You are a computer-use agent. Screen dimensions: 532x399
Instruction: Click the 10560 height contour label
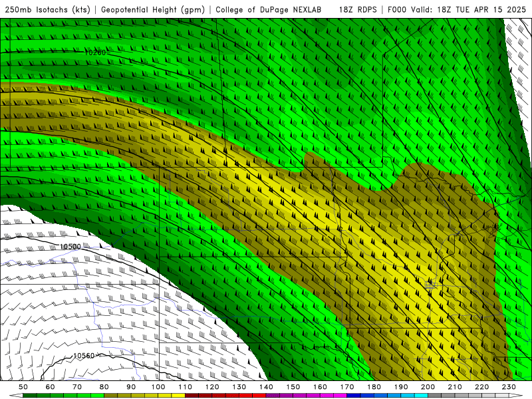(84, 356)
